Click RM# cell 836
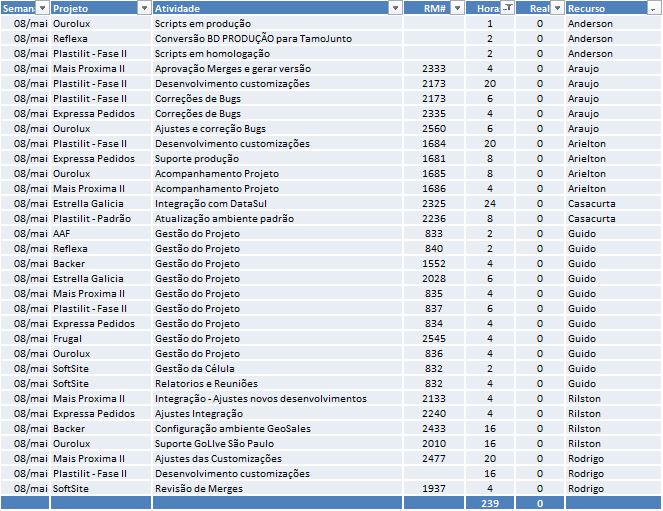This screenshot has height=511, width=663. click(434, 353)
